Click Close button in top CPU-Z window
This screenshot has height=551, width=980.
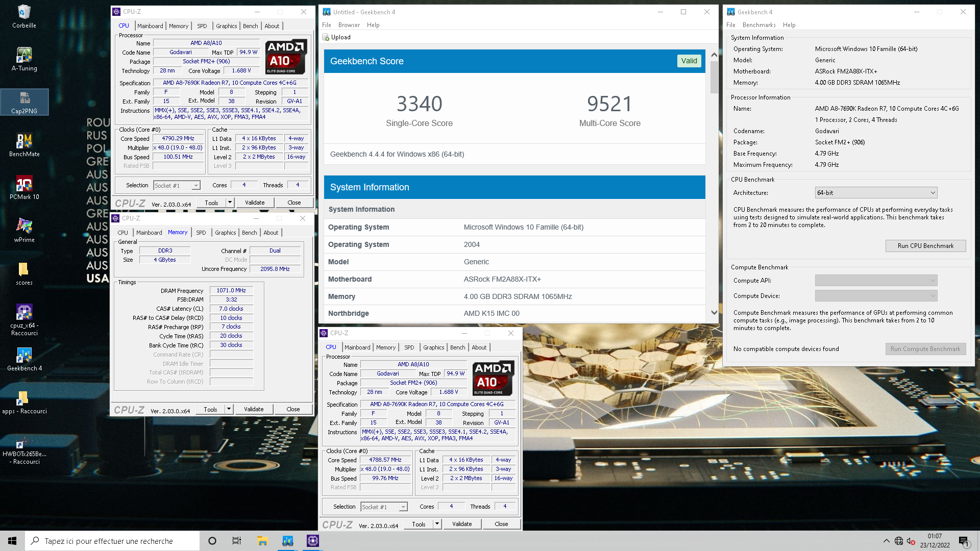point(294,203)
